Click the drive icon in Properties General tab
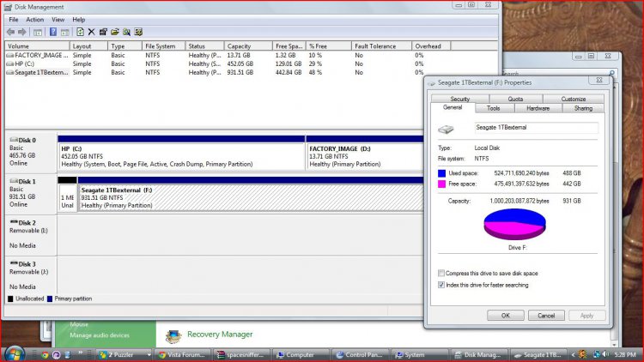644x362 pixels. tap(446, 130)
